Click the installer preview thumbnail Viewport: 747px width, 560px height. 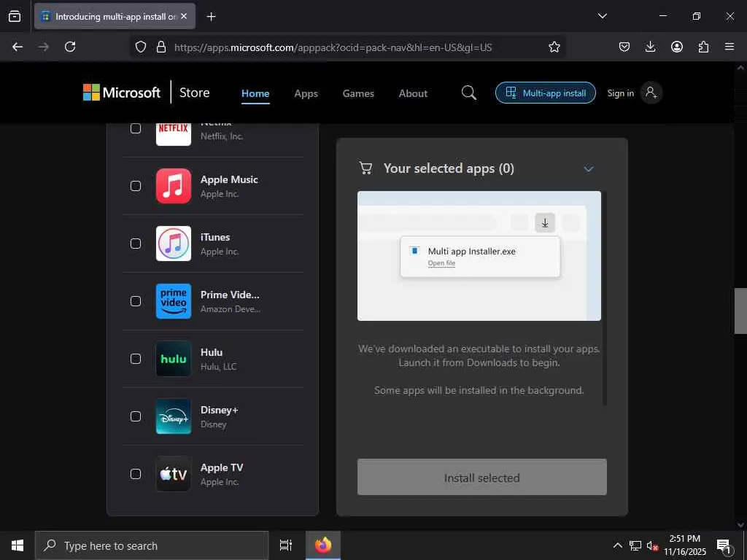[479, 256]
